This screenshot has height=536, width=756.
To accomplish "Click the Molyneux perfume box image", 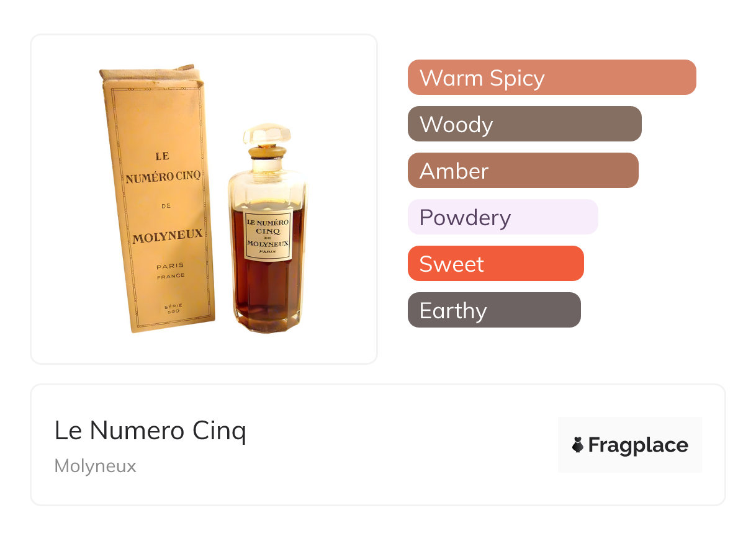I will click(x=158, y=199).
